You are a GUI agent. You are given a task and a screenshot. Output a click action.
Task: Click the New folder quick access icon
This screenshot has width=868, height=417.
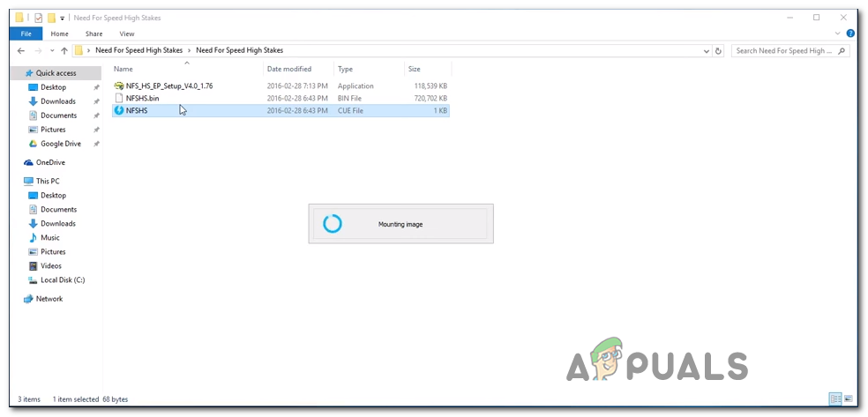pos(51,18)
